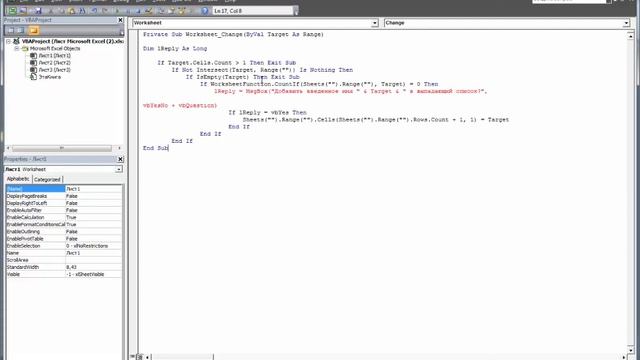Toggle Design Mode icon
The width and height of the screenshot is (640, 360).
pyautogui.click(x=149, y=11)
